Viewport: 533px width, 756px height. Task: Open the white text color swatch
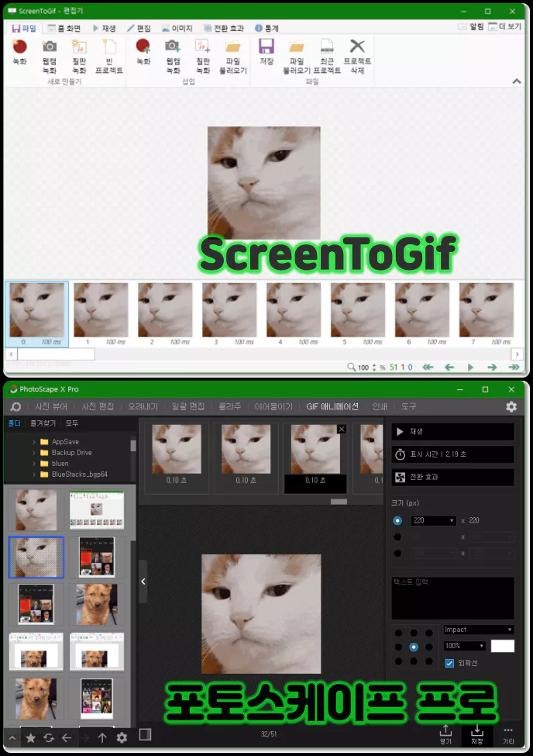tap(503, 646)
